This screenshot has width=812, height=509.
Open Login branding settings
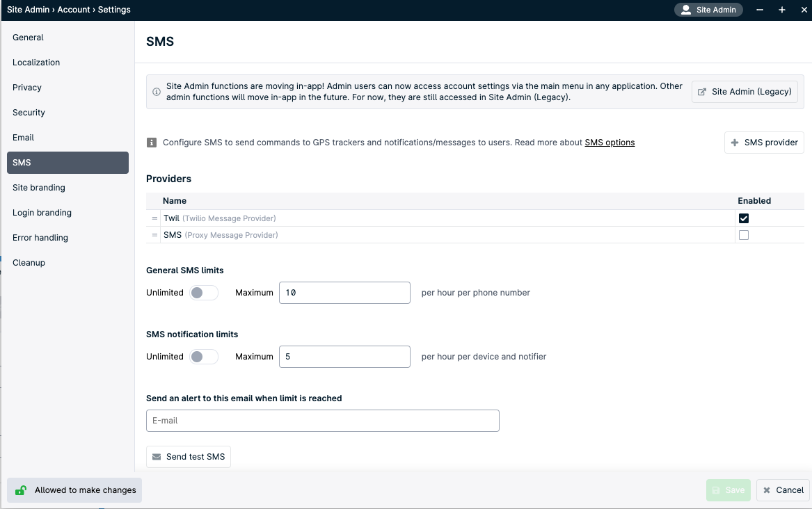pos(67,213)
